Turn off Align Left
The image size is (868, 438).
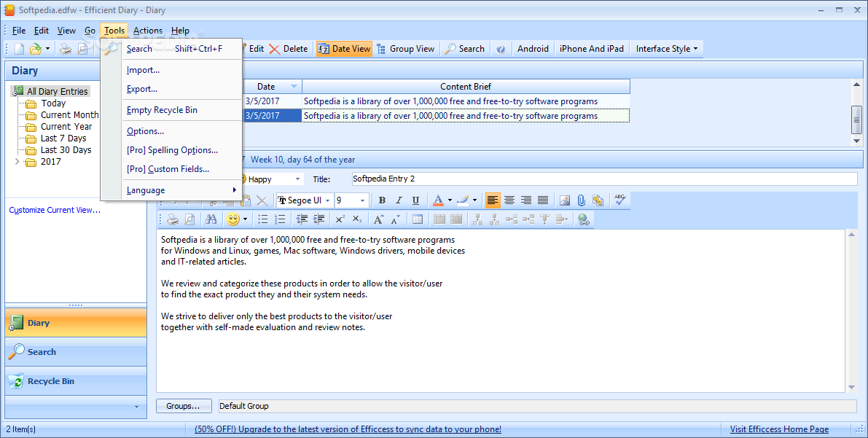(492, 200)
